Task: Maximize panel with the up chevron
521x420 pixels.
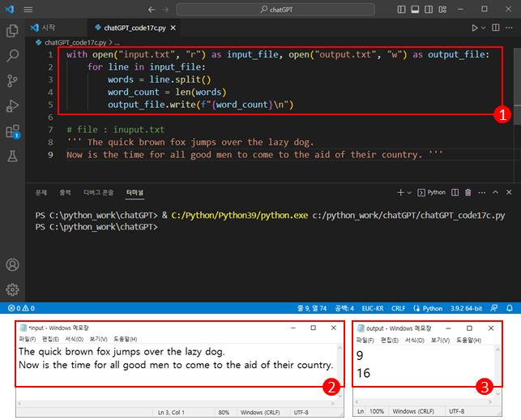Action: (495, 192)
